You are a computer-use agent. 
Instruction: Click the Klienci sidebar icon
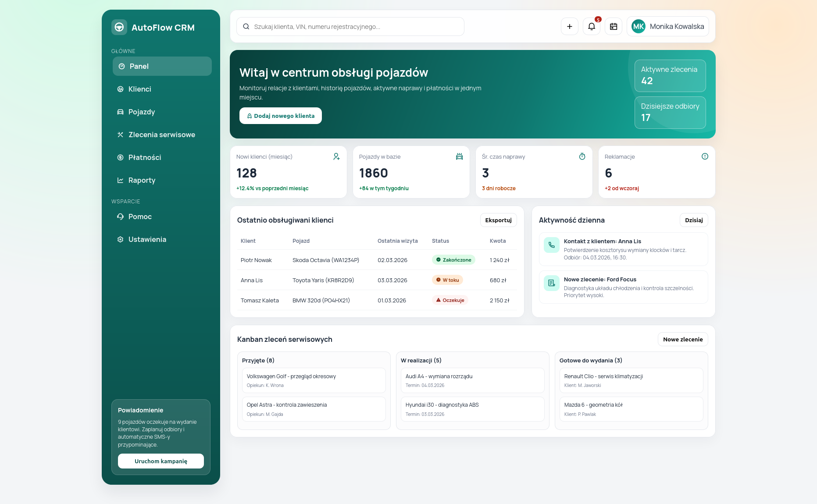coord(120,89)
